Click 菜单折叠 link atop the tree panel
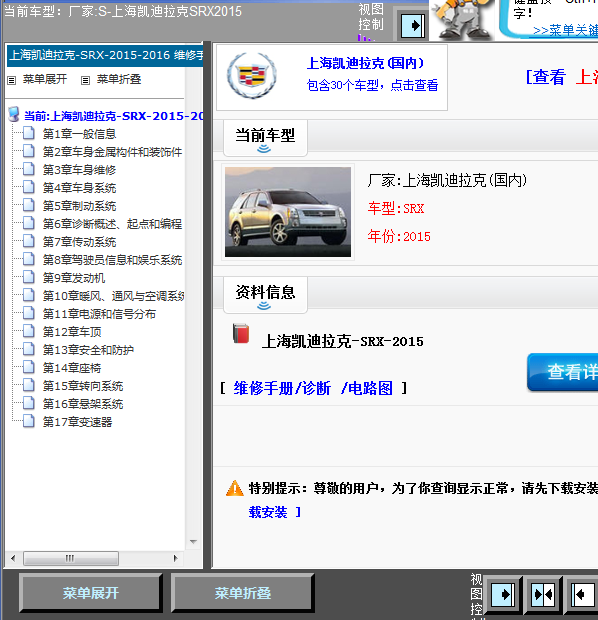Screen dimensions: 598x620 point(119,79)
